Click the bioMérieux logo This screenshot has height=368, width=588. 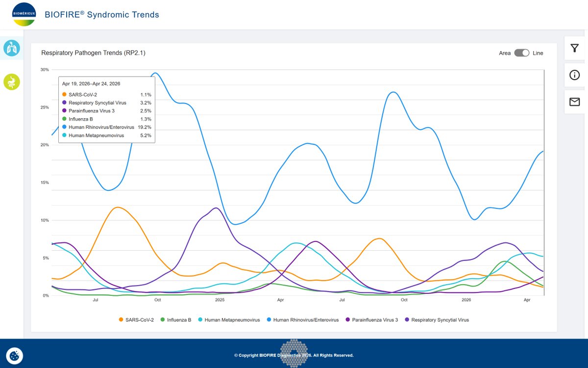tap(24, 15)
